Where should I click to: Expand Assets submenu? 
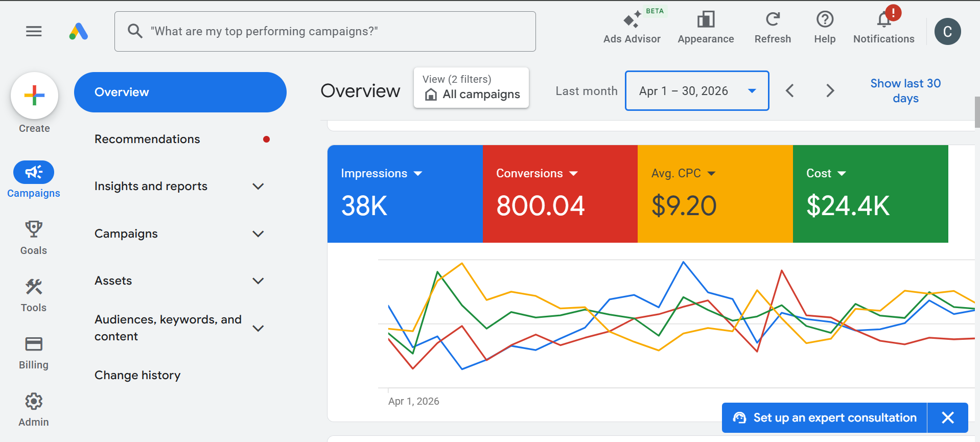tap(258, 281)
